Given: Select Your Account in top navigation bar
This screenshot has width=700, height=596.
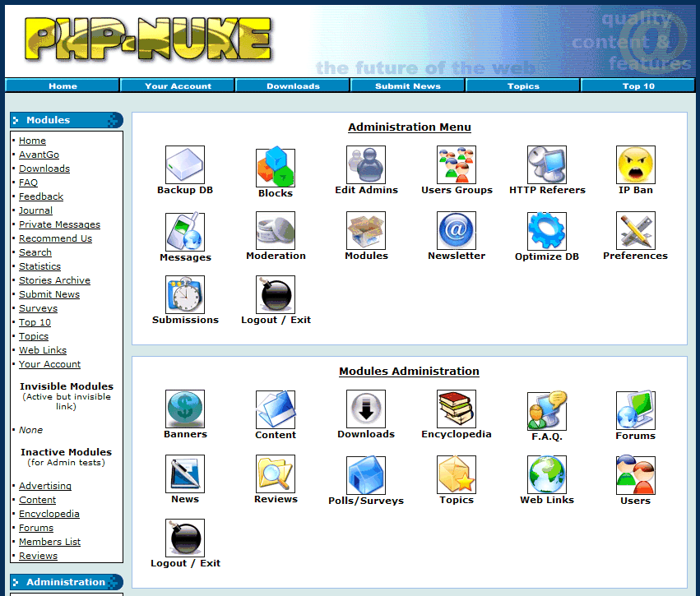Looking at the screenshot, I should coord(178,85).
